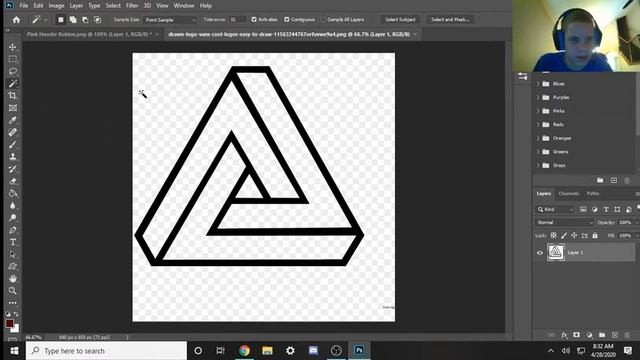The image size is (640, 360).
Task: Select the Path Selection tool
Action: [13, 254]
